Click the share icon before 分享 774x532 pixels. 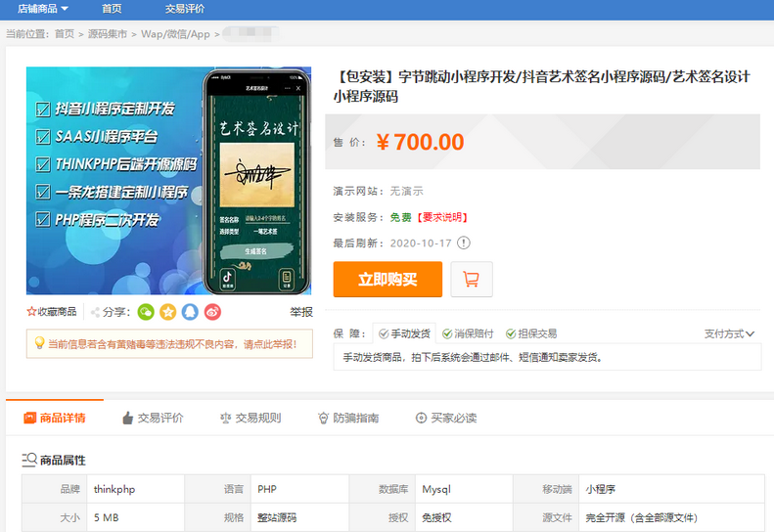click(96, 312)
